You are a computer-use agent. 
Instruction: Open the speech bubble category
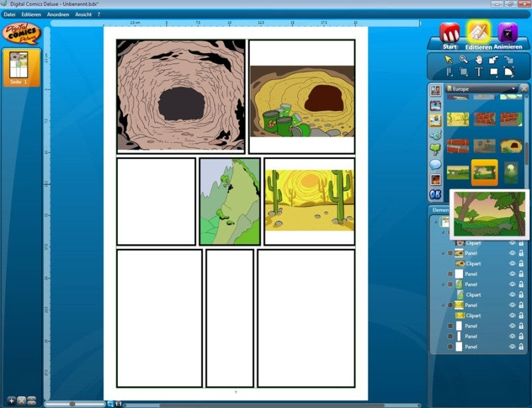click(x=436, y=164)
